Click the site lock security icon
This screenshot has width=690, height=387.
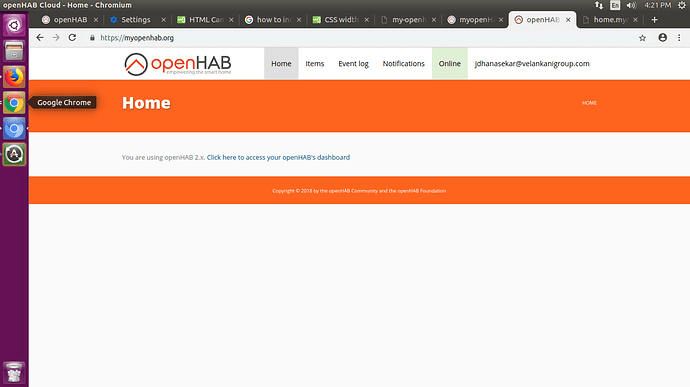[92, 38]
